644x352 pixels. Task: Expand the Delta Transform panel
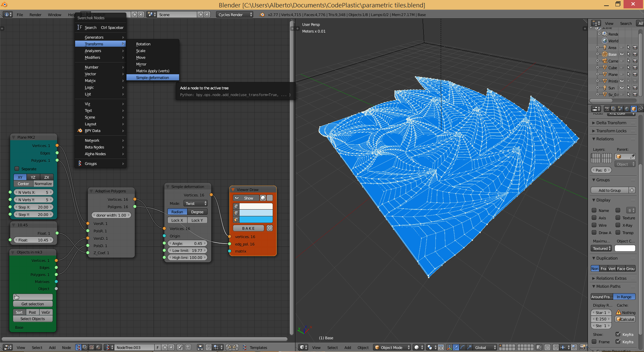pyautogui.click(x=611, y=123)
